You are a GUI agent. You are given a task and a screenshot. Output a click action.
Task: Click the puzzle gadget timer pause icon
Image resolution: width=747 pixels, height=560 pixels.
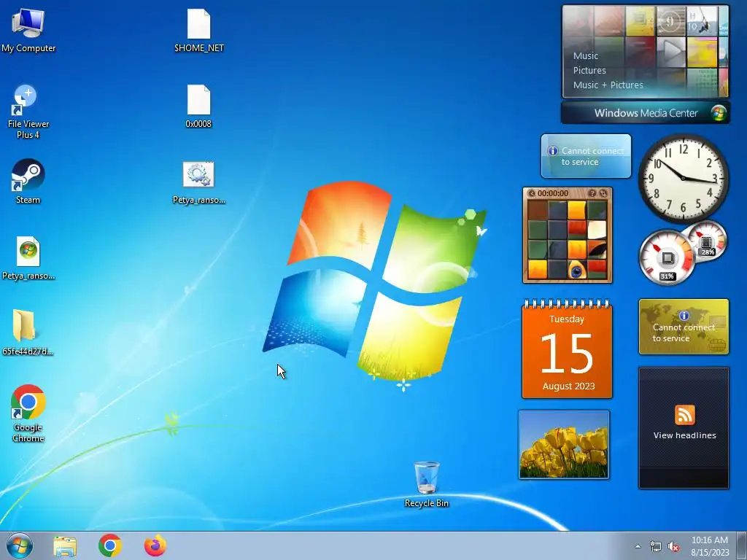tap(531, 193)
